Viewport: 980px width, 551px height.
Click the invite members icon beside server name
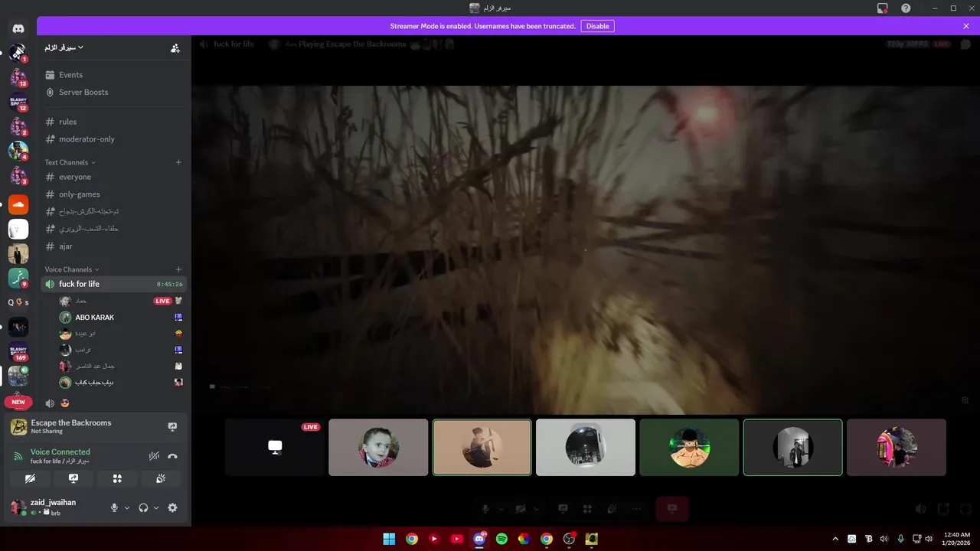tap(175, 48)
